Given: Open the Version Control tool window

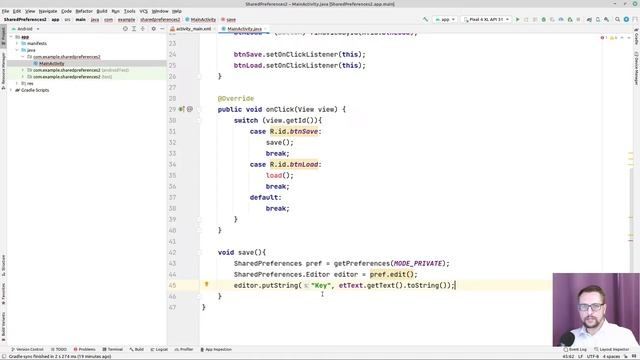Looking at the screenshot, I should [x=27, y=349].
